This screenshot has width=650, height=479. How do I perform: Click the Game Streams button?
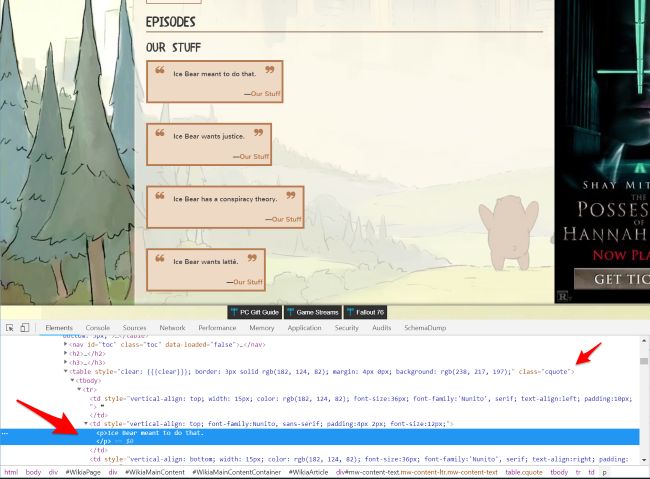[x=313, y=312]
